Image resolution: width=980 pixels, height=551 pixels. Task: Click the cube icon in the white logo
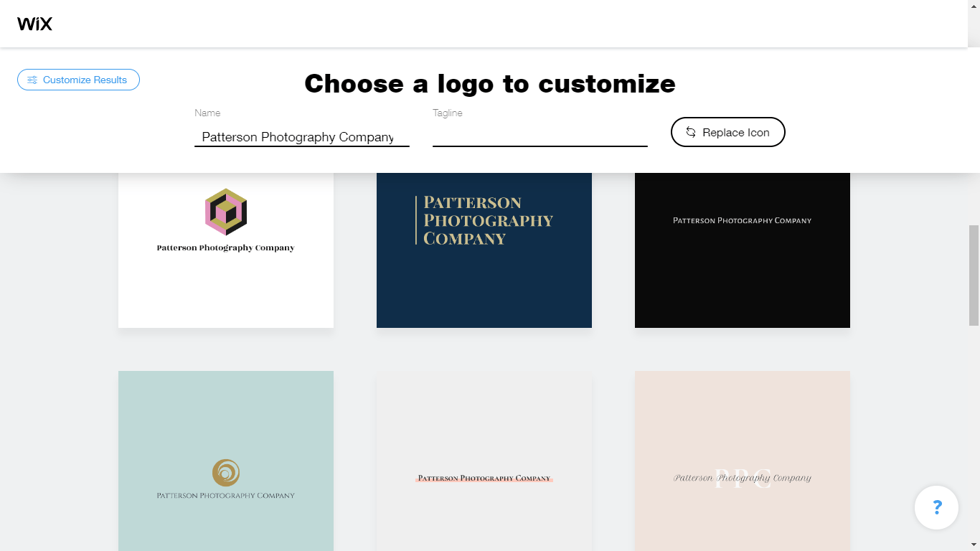pos(226,212)
